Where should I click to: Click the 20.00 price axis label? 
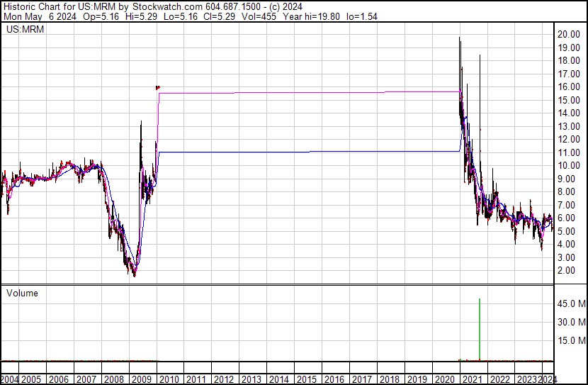568,34
